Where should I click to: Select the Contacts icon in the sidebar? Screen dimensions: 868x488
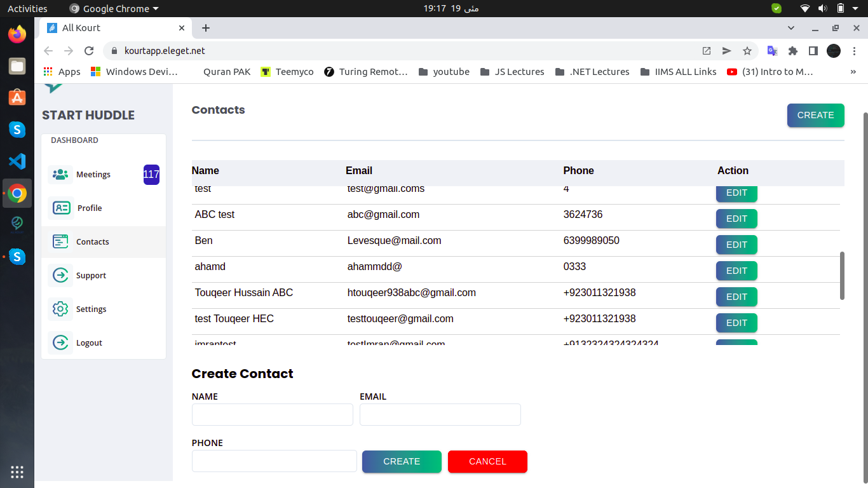pyautogui.click(x=60, y=241)
